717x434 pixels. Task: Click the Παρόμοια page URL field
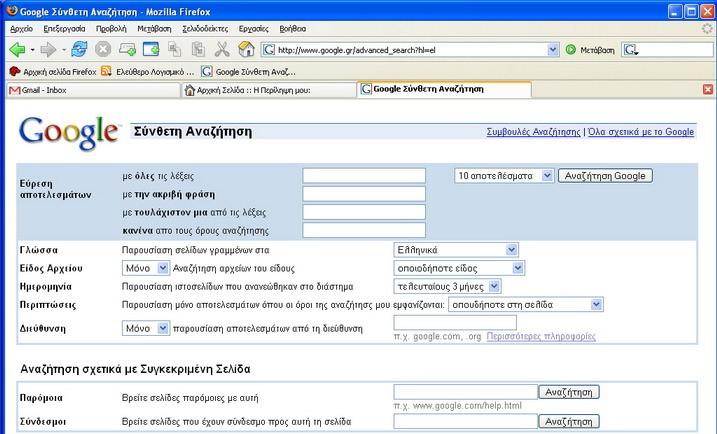(x=466, y=392)
